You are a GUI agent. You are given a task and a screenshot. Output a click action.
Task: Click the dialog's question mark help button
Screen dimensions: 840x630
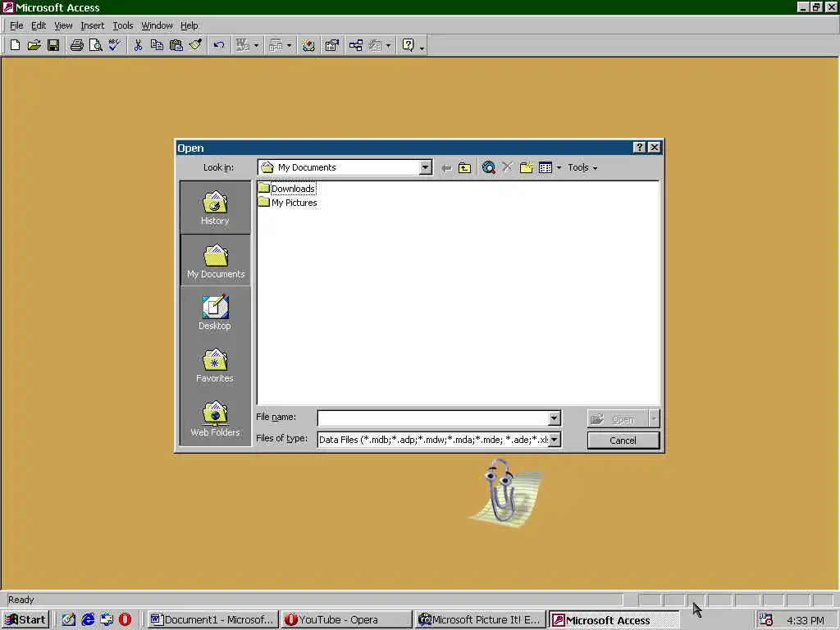pos(639,148)
